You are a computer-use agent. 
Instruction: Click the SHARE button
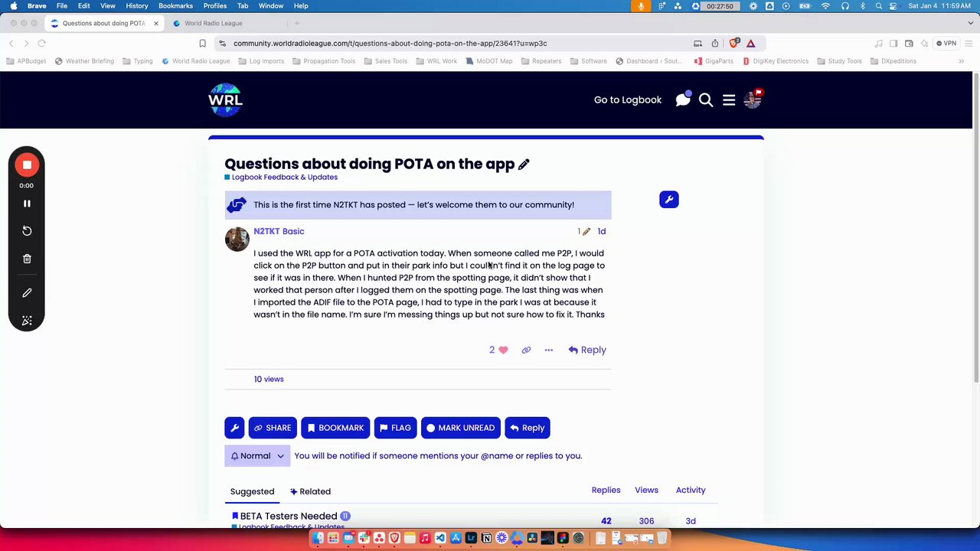(x=273, y=428)
